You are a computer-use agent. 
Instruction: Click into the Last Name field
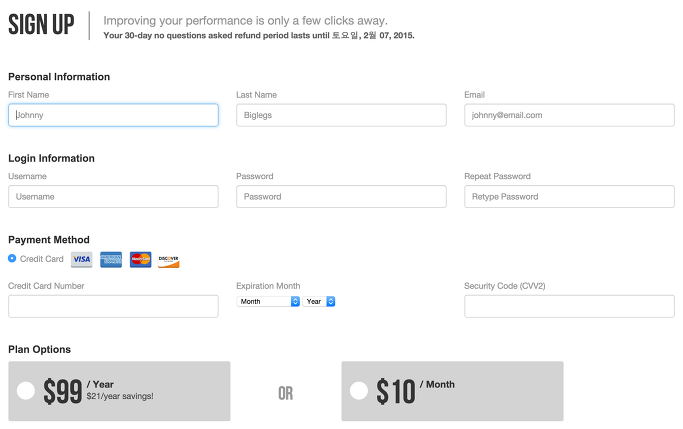coord(341,115)
